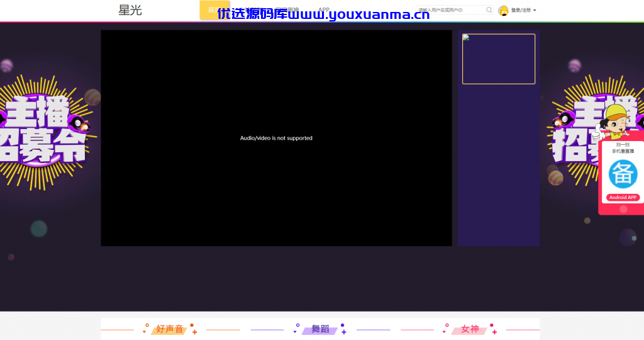This screenshot has height=340, width=644.
Task: Click the 扫一扫 手机看直播 text
Action: tap(623, 148)
